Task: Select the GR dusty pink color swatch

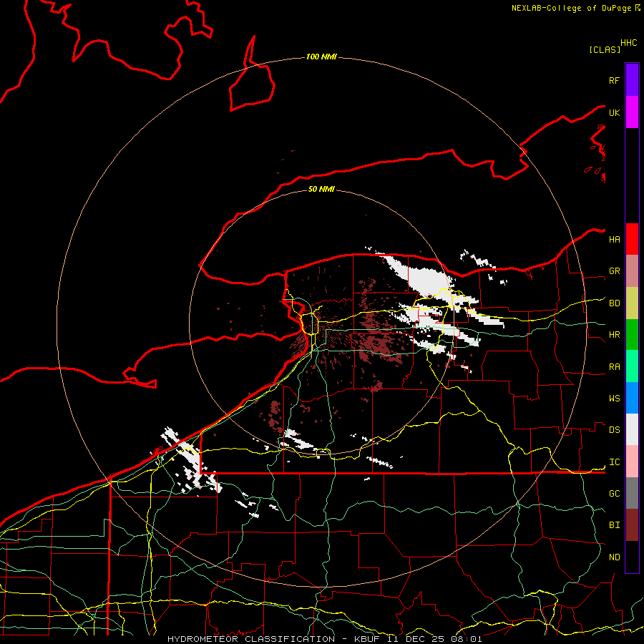Action: coord(632,271)
